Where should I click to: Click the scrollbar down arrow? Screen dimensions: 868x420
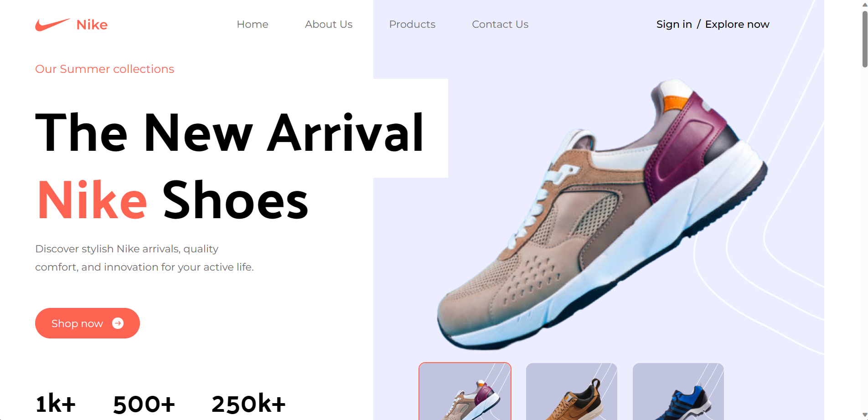point(864,415)
